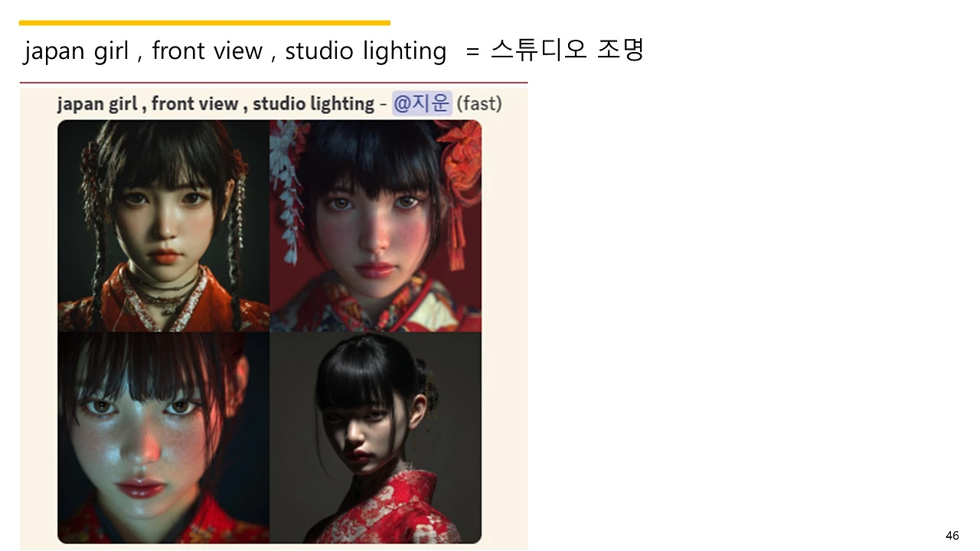Image resolution: width=980 pixels, height=551 pixels.
Task: Select the bottom-right portrait in red floral kimono
Action: click(375, 437)
